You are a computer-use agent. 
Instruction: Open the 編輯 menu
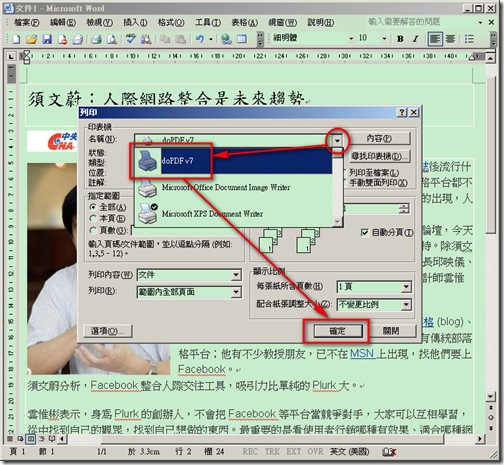click(63, 22)
